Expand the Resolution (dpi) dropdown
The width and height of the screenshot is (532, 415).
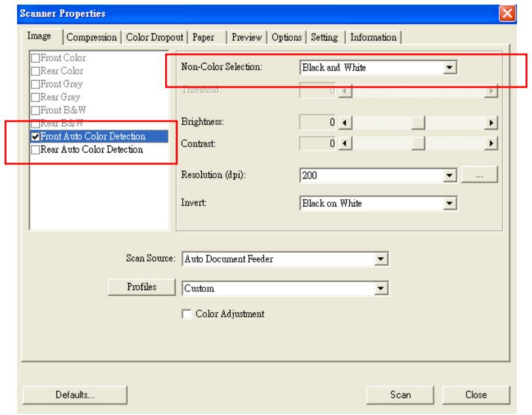click(x=449, y=175)
